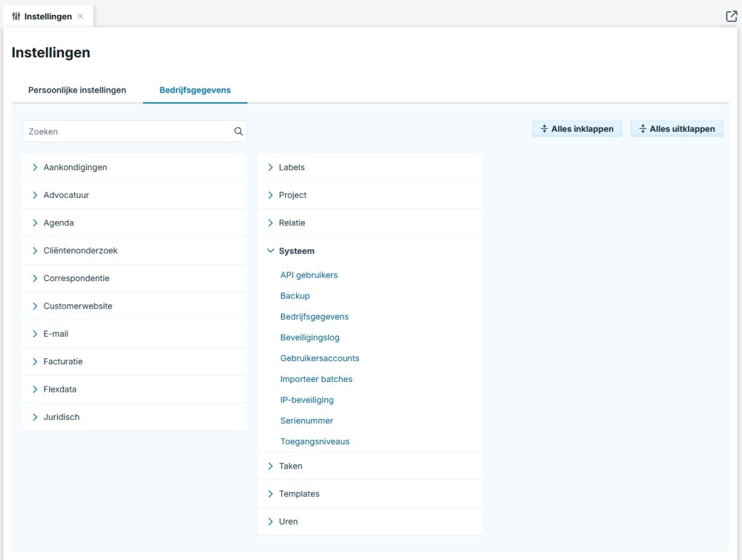The height and width of the screenshot is (560, 742).
Task: Open the Serienummer link
Action: click(x=306, y=421)
